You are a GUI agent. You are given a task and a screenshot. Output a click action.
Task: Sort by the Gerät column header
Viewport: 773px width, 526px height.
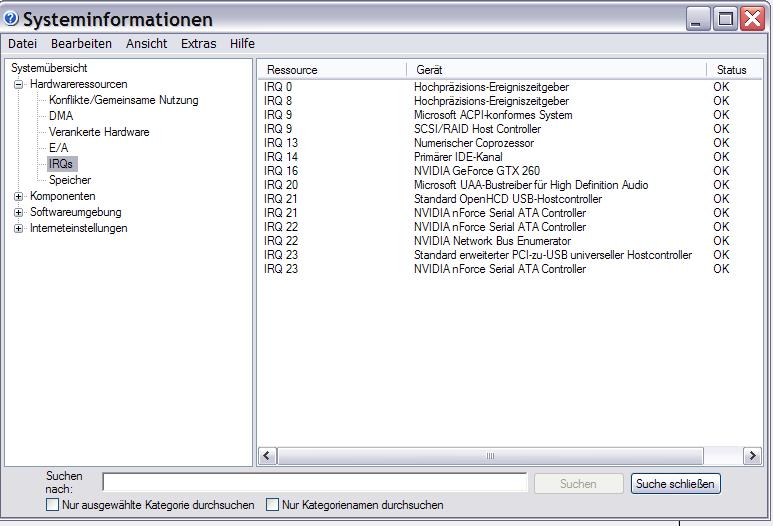click(x=557, y=70)
